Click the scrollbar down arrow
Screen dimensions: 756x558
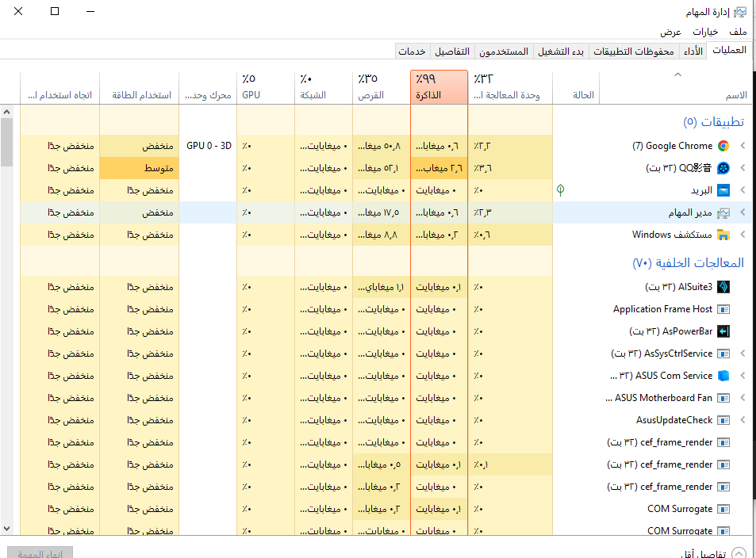tap(7, 529)
